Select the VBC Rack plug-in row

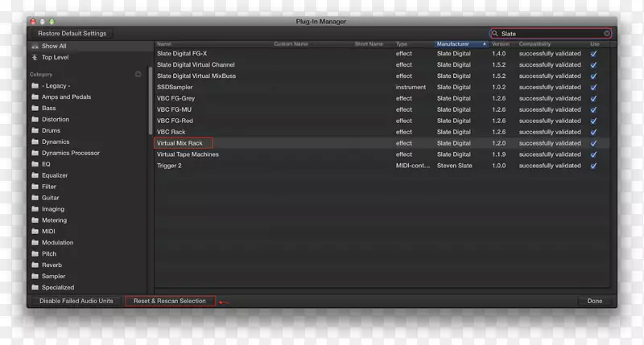[x=382, y=132]
